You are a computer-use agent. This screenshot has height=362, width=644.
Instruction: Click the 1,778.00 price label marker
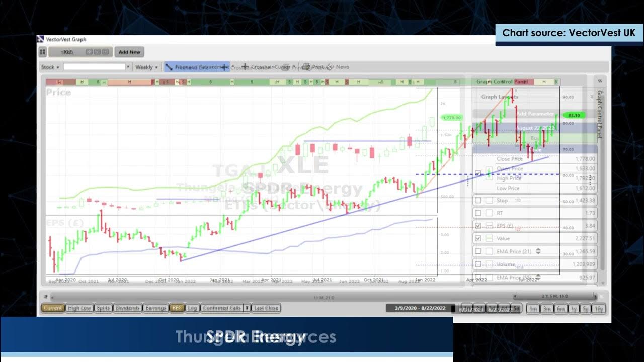(x=451, y=117)
